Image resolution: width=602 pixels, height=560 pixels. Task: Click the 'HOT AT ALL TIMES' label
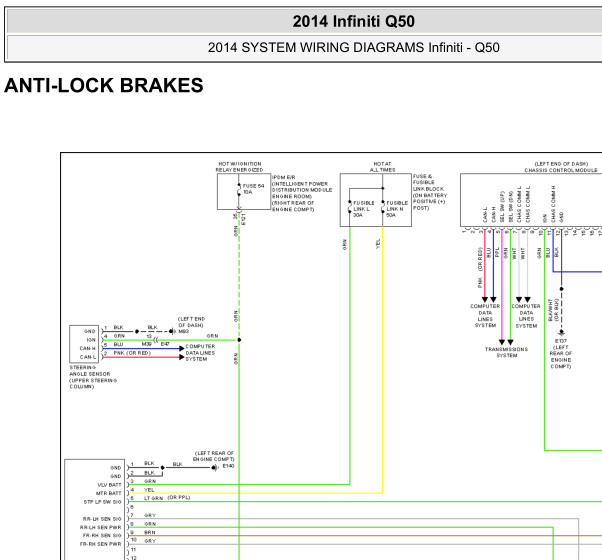382,167
